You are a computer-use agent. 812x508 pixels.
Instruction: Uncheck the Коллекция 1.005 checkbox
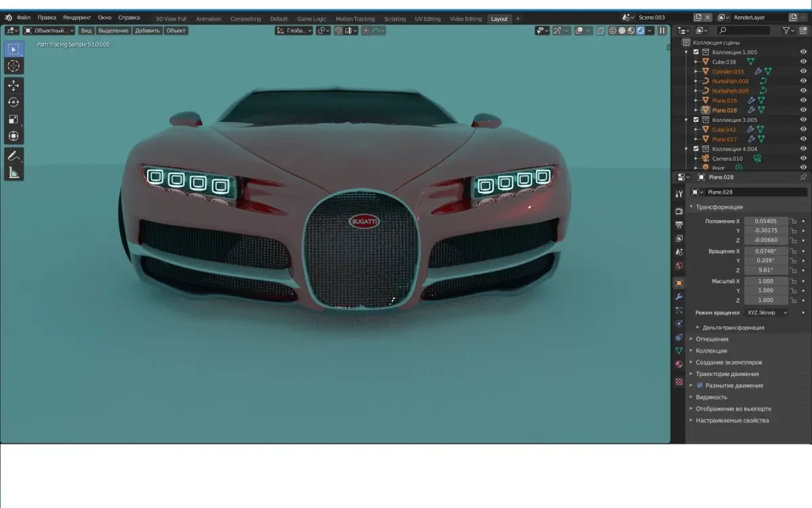(x=696, y=52)
